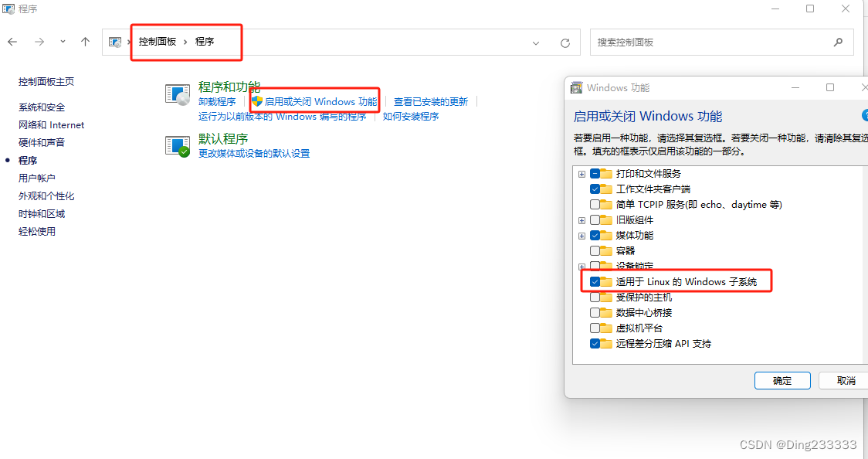Click the search magnifier icon
This screenshot has height=459, width=868.
pos(838,42)
